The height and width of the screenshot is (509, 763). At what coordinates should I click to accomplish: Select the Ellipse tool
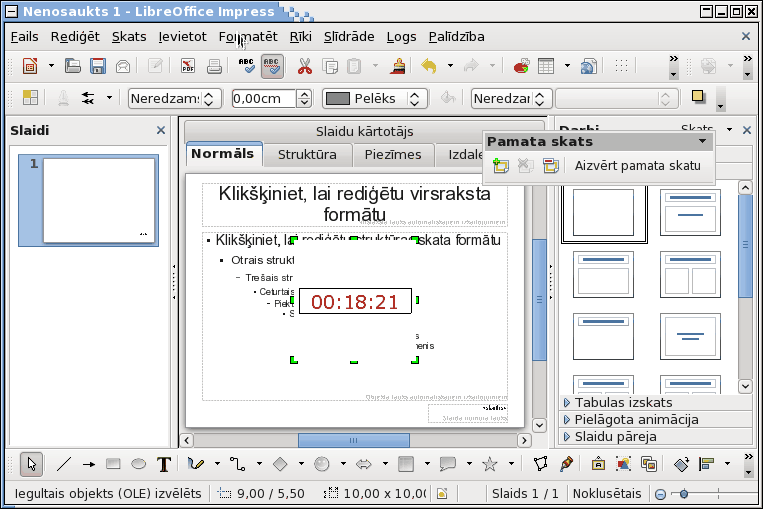tap(139, 464)
